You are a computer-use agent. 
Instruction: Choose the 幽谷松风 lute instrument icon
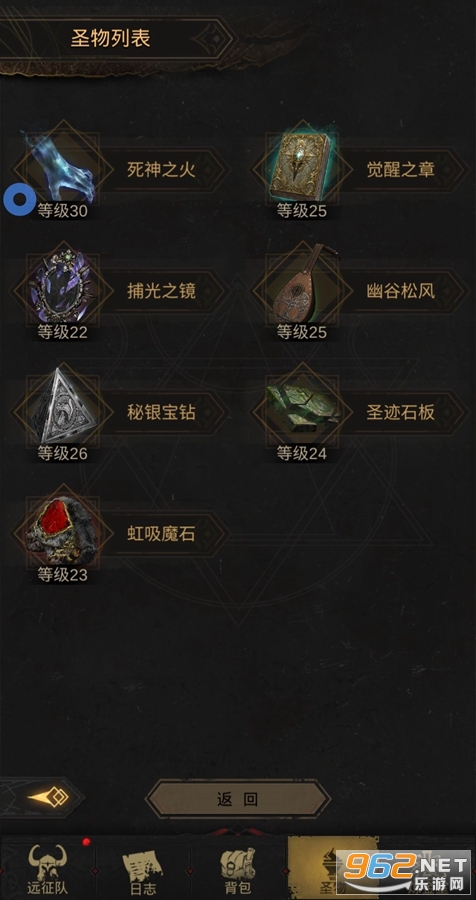(x=301, y=288)
